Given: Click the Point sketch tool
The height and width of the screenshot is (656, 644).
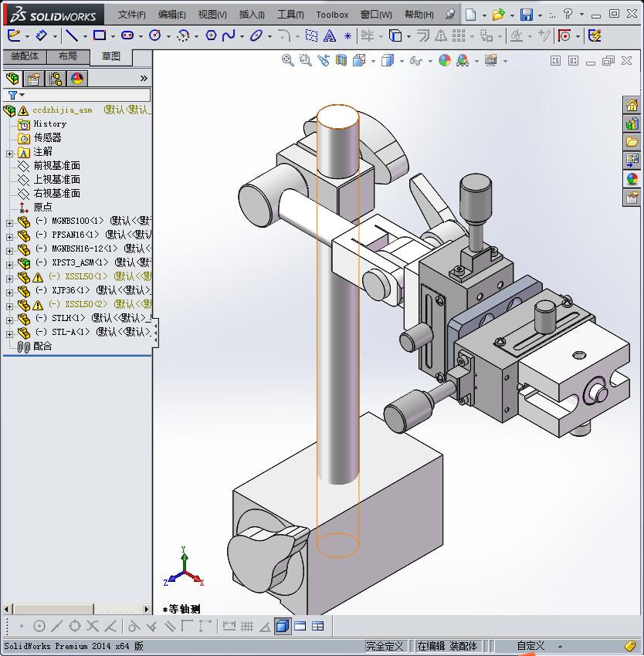Looking at the screenshot, I should pos(347,36).
